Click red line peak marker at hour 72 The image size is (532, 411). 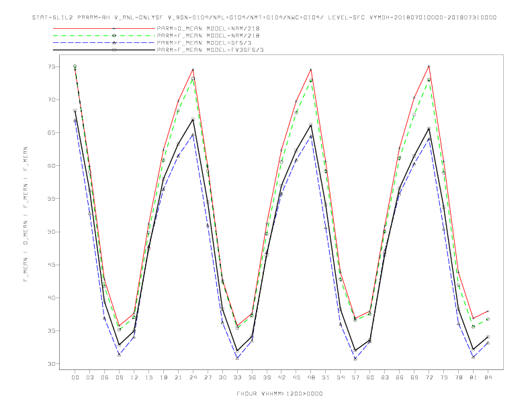[429, 66]
